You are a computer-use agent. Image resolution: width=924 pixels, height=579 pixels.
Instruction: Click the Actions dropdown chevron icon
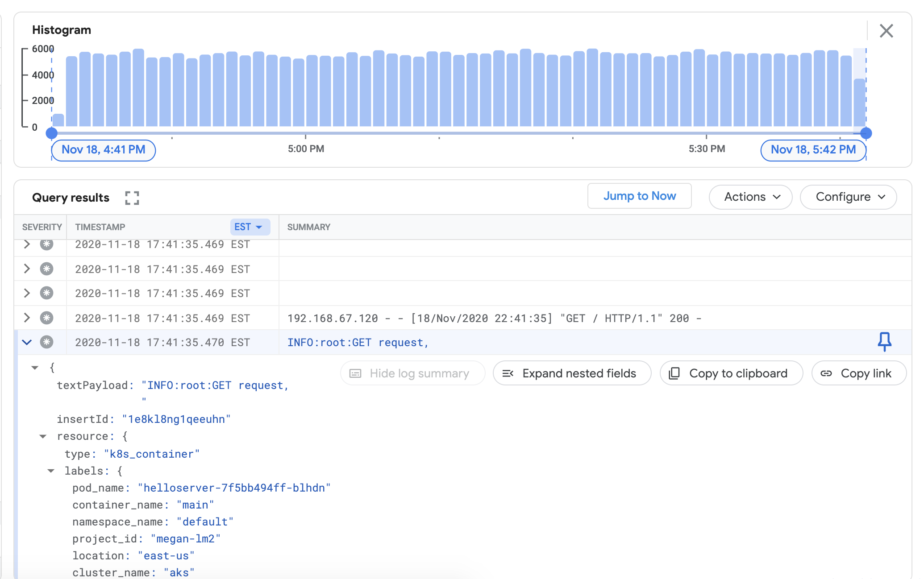[777, 196]
